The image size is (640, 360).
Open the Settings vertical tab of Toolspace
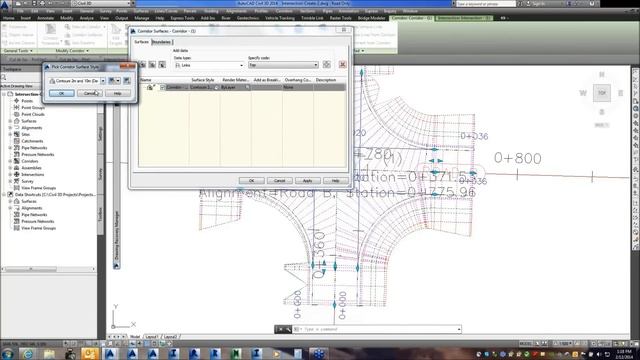coord(100,134)
